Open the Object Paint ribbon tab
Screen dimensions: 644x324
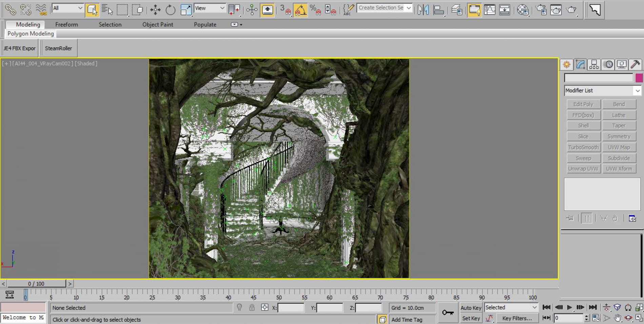tap(158, 24)
